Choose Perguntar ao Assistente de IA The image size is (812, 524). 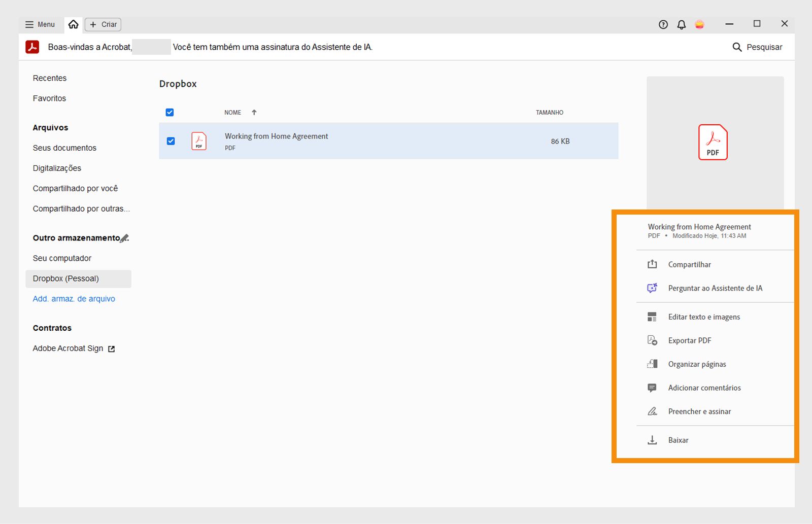point(715,288)
